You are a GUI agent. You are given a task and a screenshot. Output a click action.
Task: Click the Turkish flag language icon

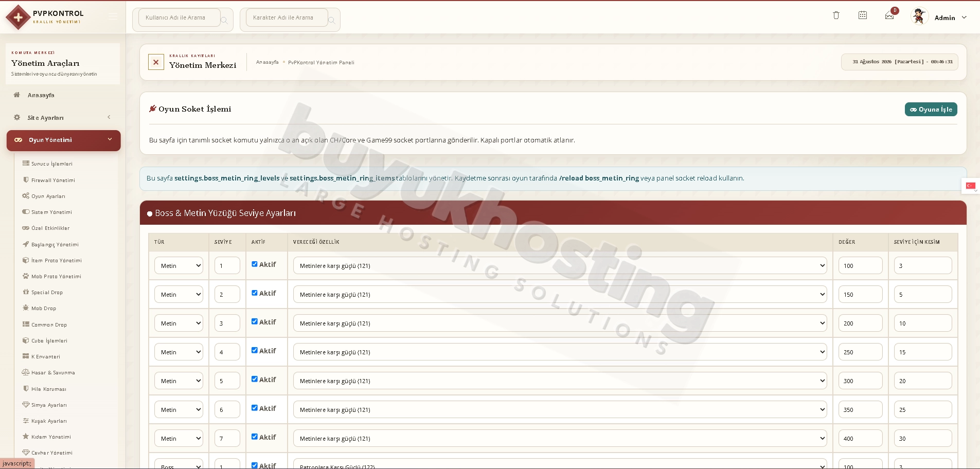[970, 186]
